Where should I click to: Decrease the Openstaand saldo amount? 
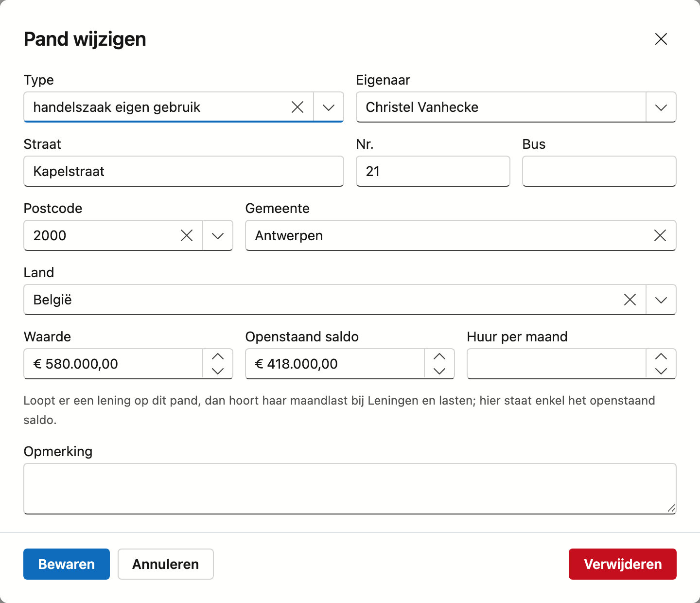[x=439, y=371]
